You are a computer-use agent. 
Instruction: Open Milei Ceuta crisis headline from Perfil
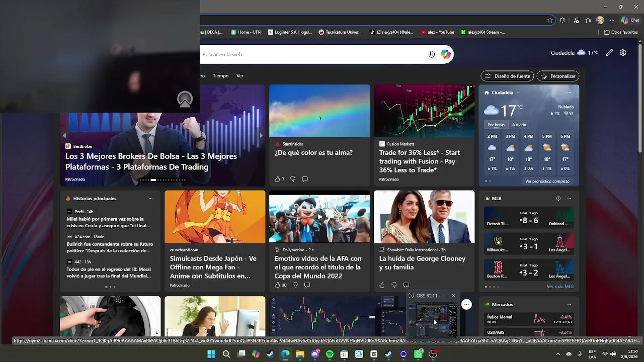pyautogui.click(x=109, y=222)
